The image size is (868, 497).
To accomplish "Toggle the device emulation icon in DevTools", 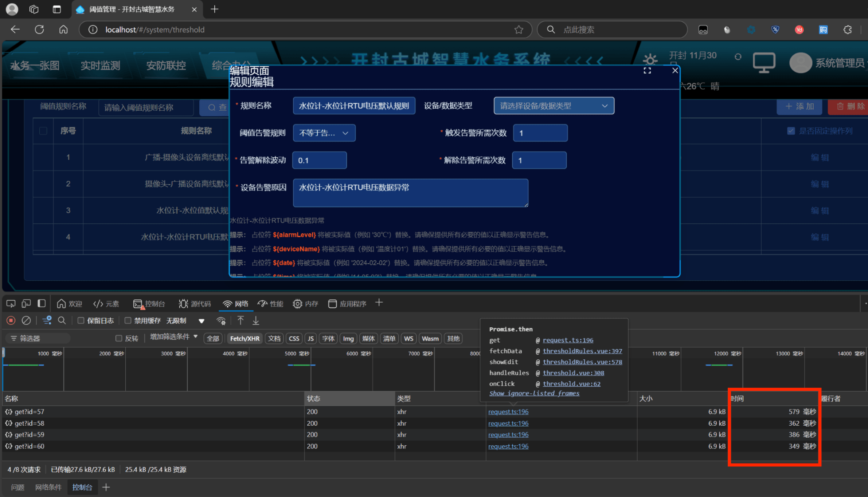I will (26, 304).
